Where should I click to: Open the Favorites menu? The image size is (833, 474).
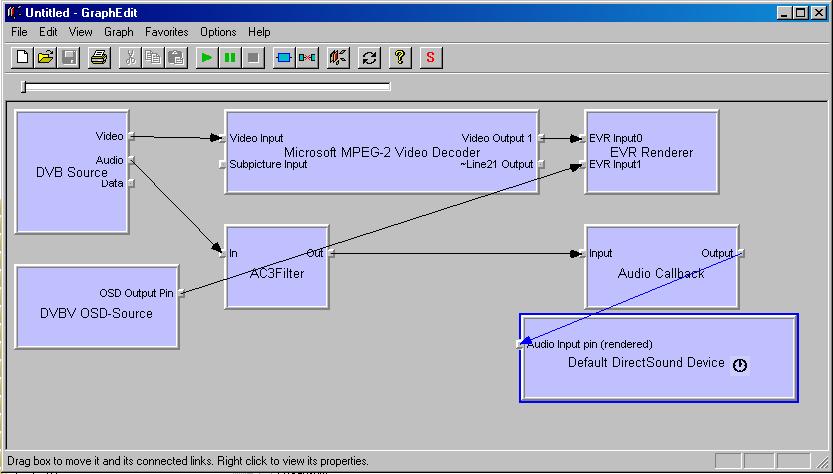tap(167, 32)
